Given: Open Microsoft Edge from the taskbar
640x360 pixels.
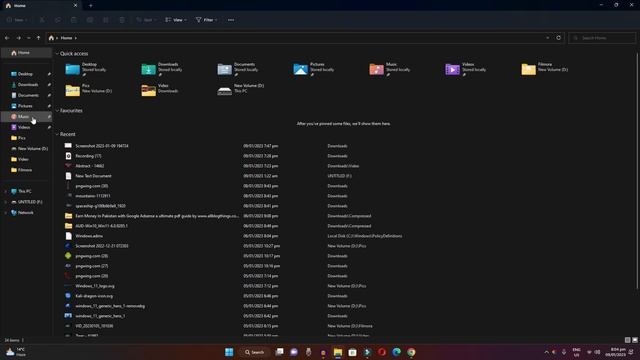Looking at the screenshot, I should pyautogui.click(x=396, y=352).
